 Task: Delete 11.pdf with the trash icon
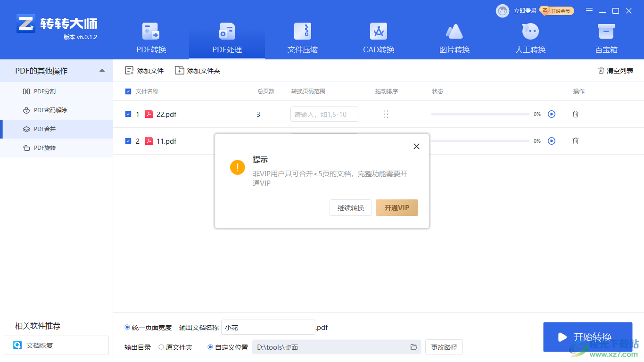[x=576, y=141]
